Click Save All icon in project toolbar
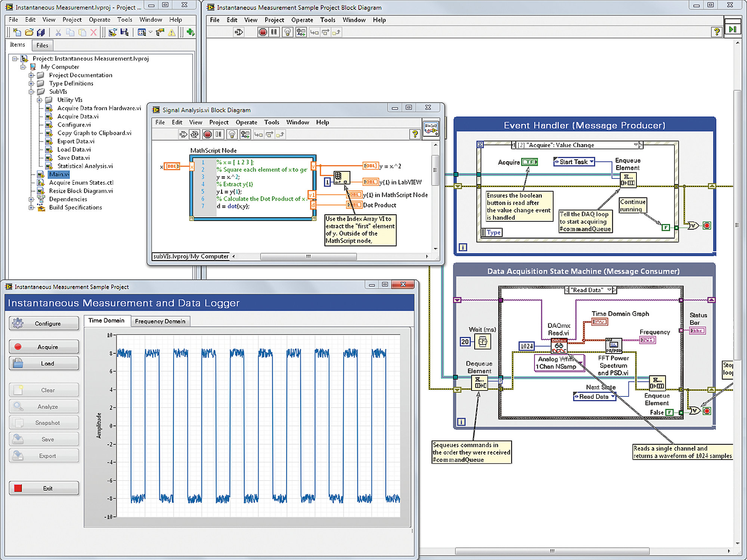Viewport: 747px width, 560px height. [x=41, y=33]
